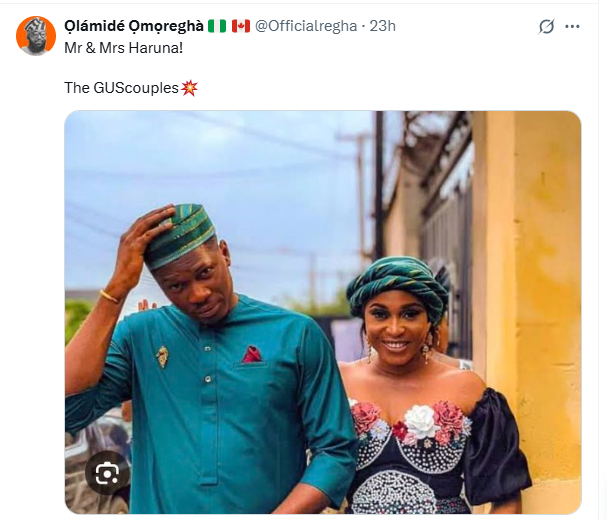Screen dimensions: 607x520
Task: Click the man's gold bracelet
Action: (110, 296)
